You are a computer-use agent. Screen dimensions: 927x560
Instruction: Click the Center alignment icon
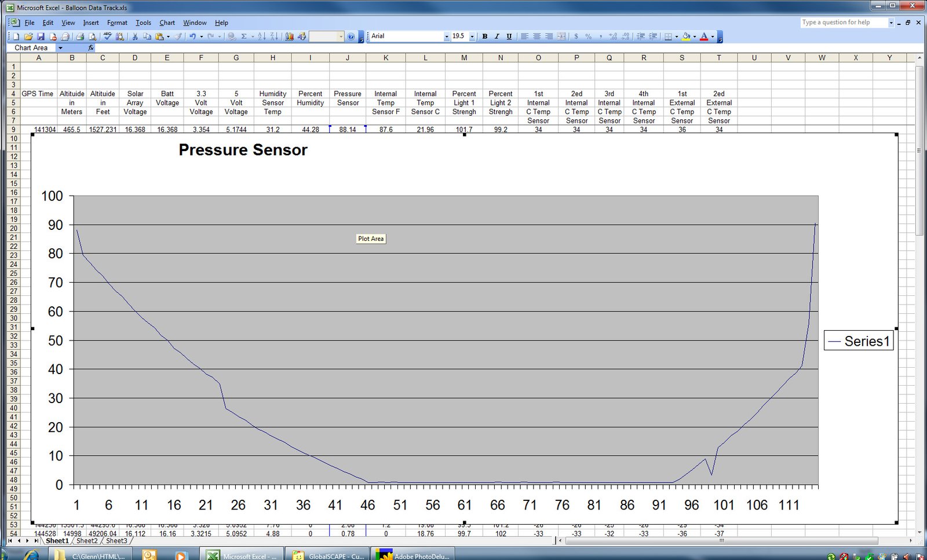click(x=537, y=36)
